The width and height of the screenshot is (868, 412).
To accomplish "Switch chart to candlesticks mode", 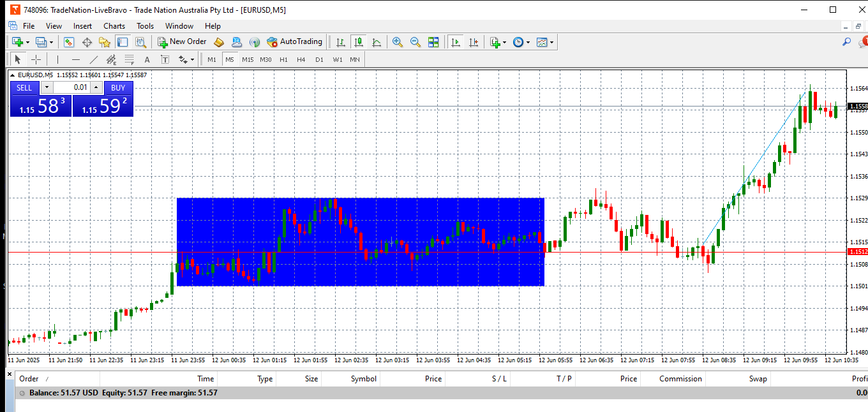I will (359, 42).
